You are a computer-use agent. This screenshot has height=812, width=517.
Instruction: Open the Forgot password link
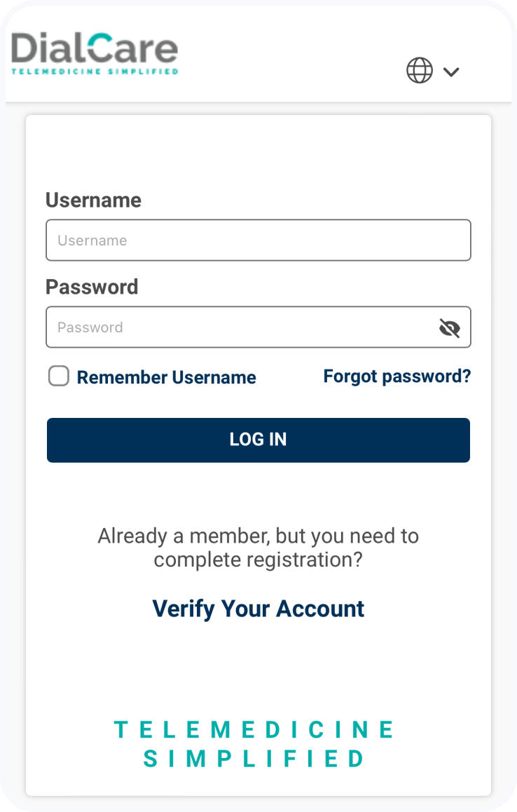click(397, 377)
